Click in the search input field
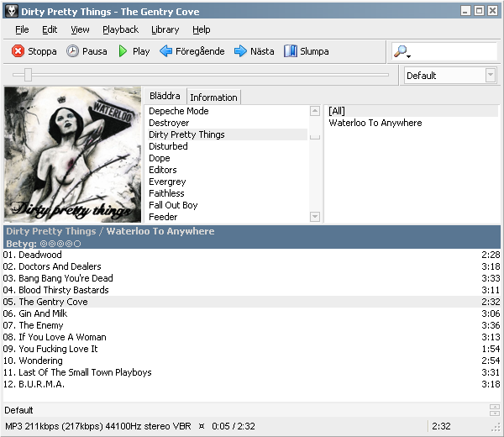 click(x=454, y=51)
